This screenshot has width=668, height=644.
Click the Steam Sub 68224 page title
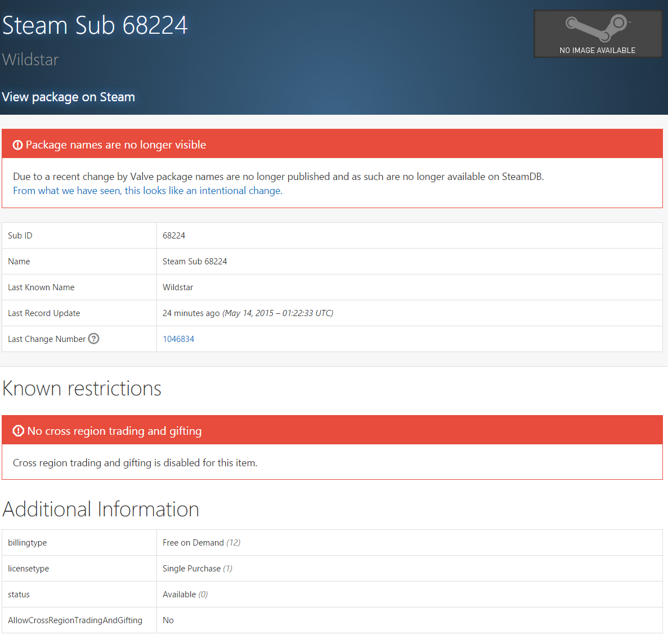click(95, 25)
